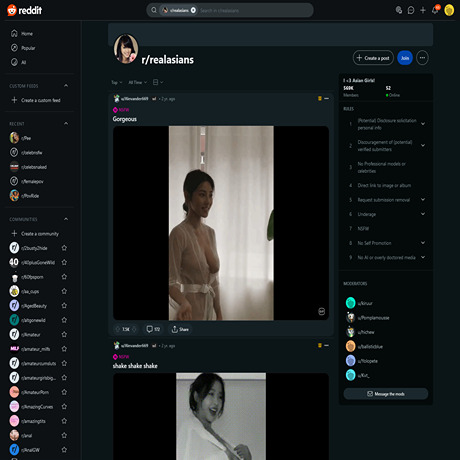Click Message the mods button

coord(386,394)
